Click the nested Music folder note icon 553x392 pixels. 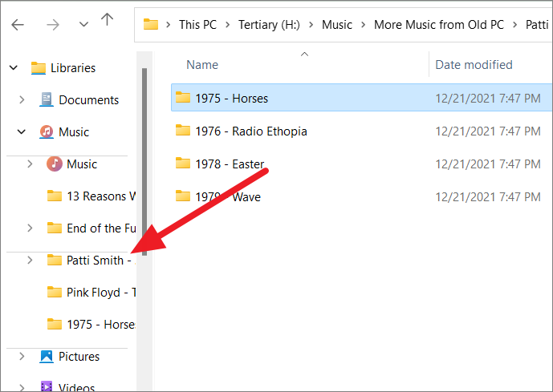(55, 164)
